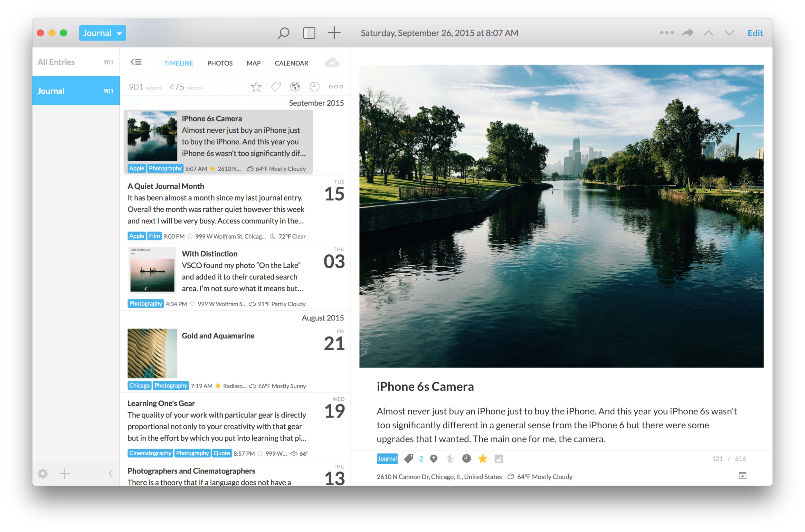
Task: Click the share arrow icon
Action: pos(687,33)
